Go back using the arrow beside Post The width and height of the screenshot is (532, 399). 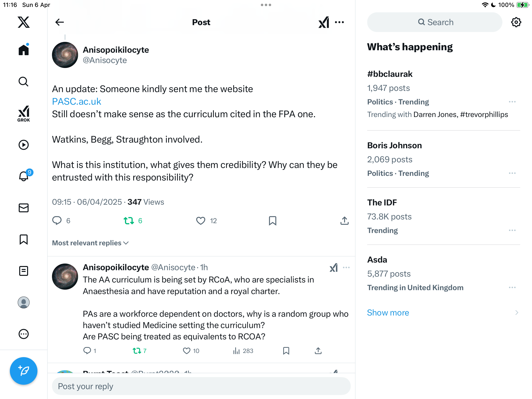coord(60,22)
